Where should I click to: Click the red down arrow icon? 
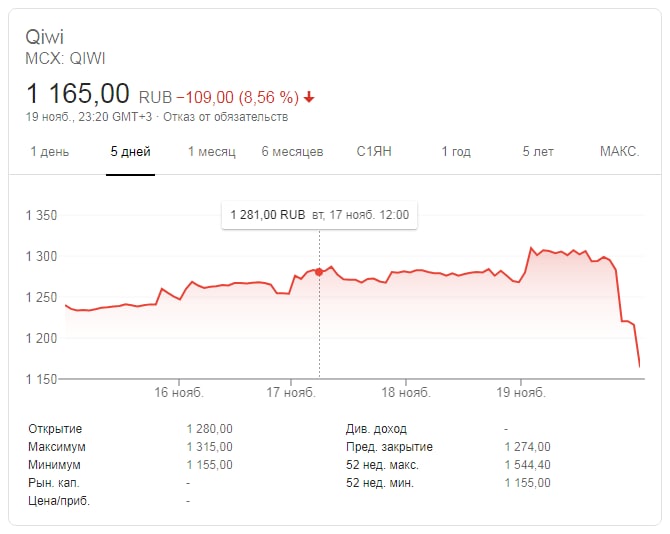[x=309, y=97]
